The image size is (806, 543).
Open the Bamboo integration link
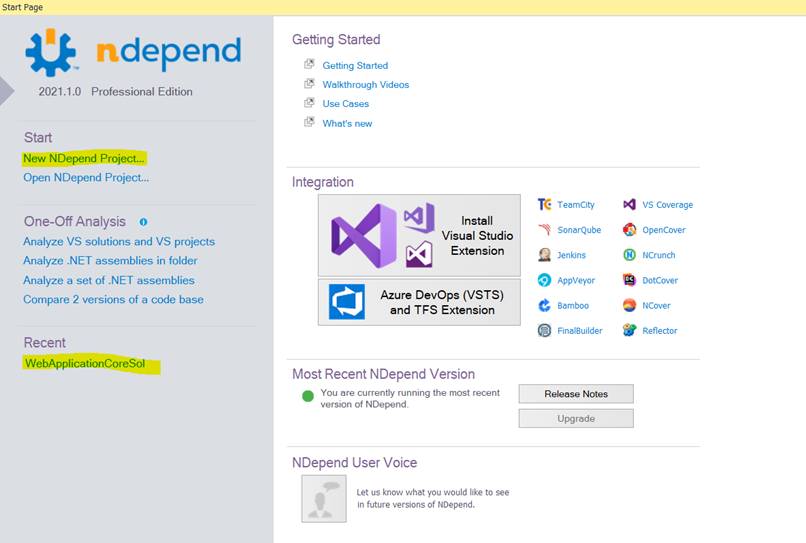(x=573, y=305)
